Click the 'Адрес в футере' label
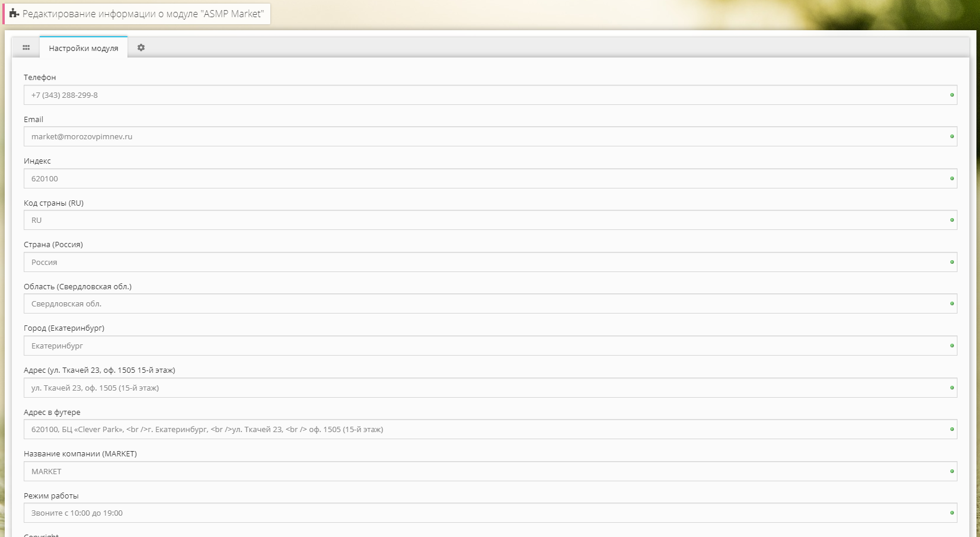This screenshot has height=537, width=980. point(52,412)
